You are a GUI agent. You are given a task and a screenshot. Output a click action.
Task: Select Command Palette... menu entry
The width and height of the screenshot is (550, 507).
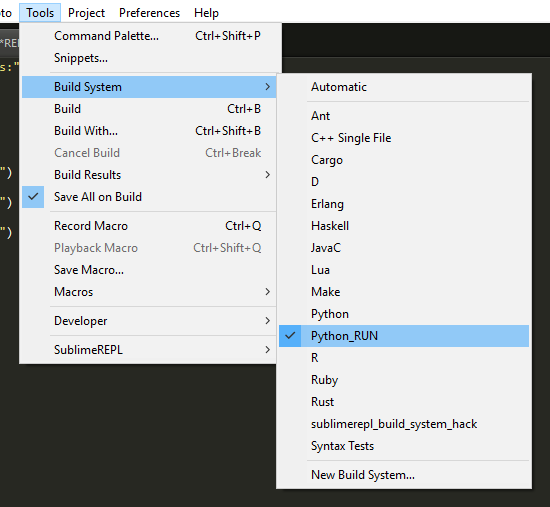click(x=149, y=36)
